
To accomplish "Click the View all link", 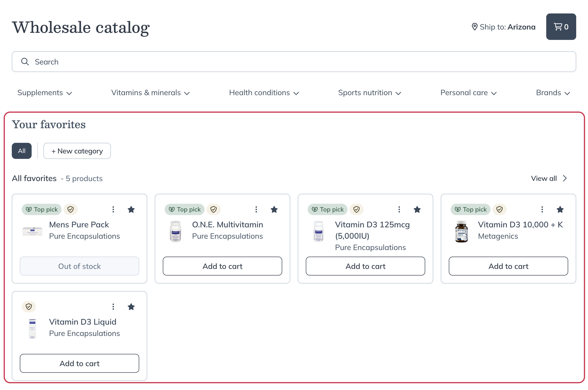I will tap(549, 178).
